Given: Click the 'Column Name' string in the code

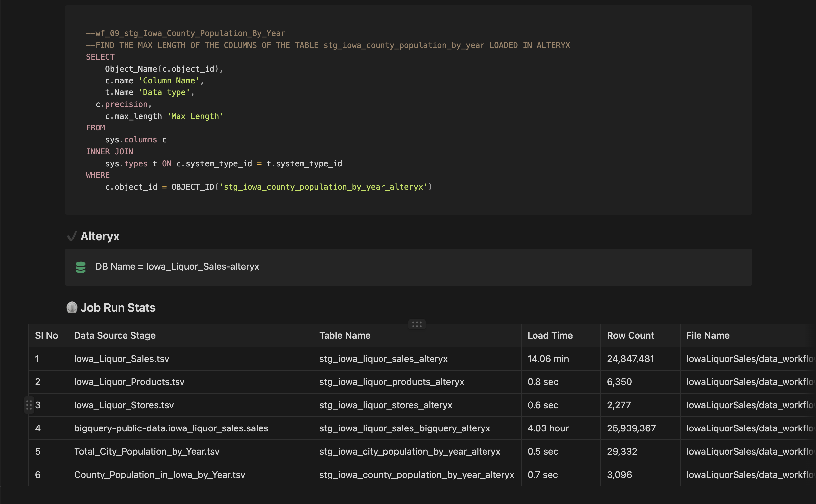Looking at the screenshot, I should tap(169, 81).
